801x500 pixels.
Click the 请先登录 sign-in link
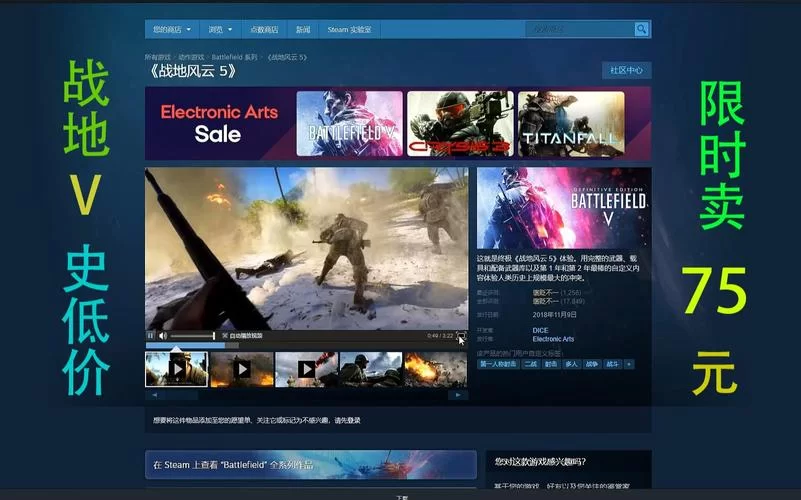(x=347, y=420)
